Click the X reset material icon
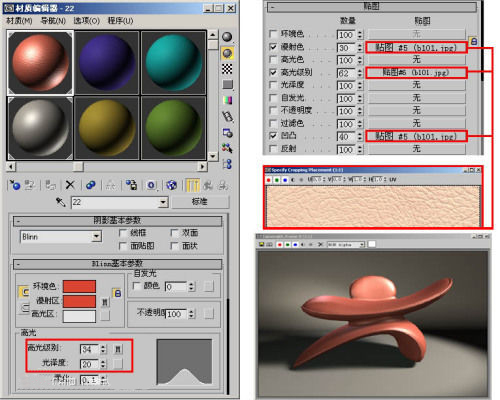 point(70,185)
